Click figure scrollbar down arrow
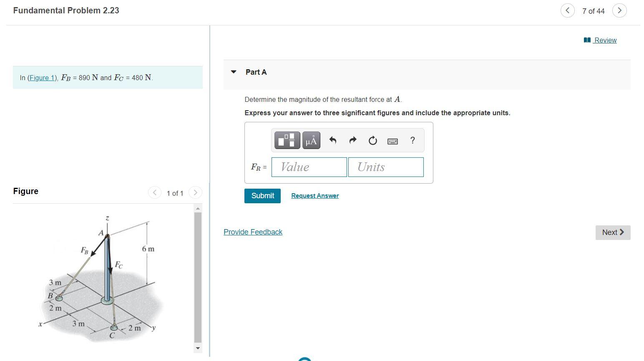The width and height of the screenshot is (644, 361). point(198,348)
